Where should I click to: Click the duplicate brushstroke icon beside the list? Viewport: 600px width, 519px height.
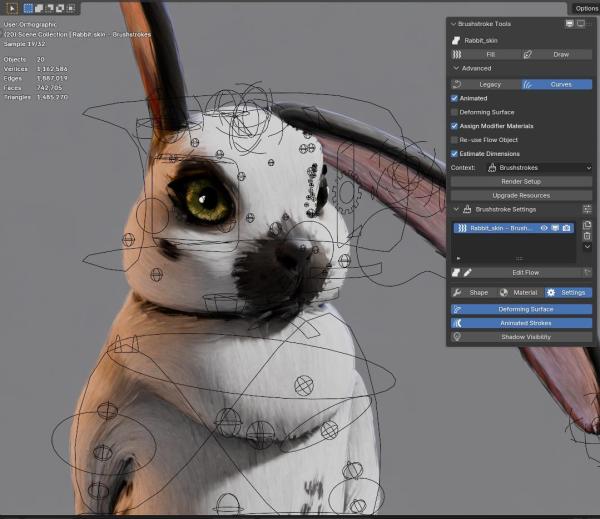587,225
